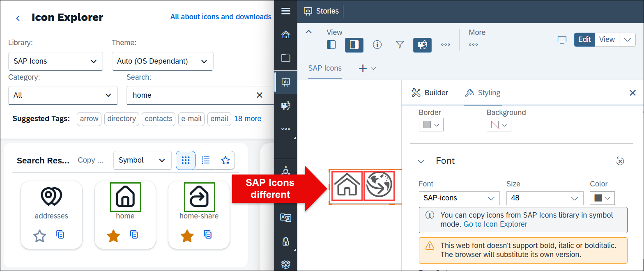Open the Size dropdown showing 48

(x=545, y=198)
